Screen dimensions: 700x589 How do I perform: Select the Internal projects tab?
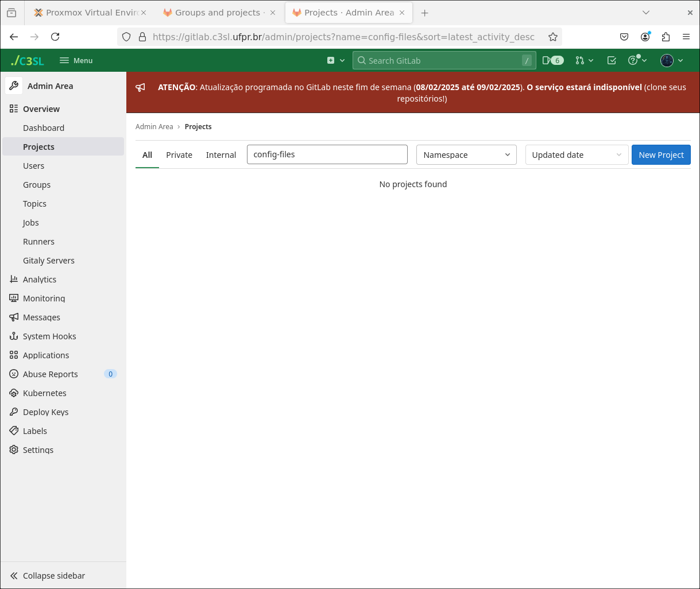click(221, 155)
